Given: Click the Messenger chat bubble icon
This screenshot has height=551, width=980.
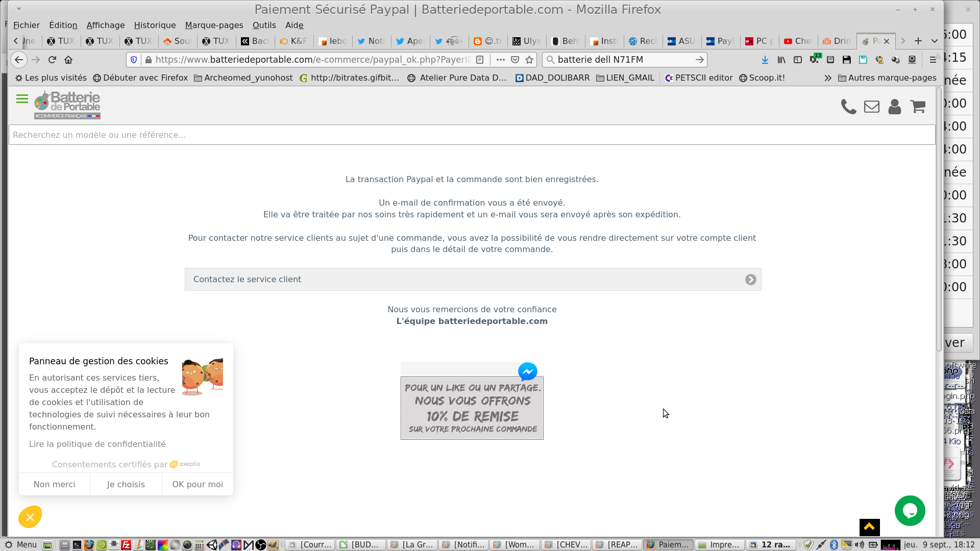Looking at the screenshot, I should 527,371.
